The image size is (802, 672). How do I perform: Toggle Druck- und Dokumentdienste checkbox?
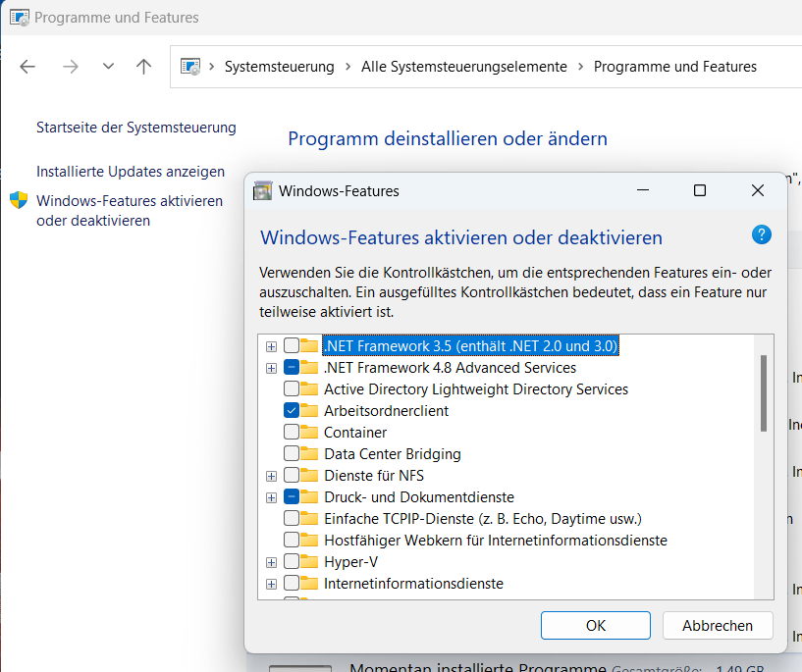pos(292,496)
